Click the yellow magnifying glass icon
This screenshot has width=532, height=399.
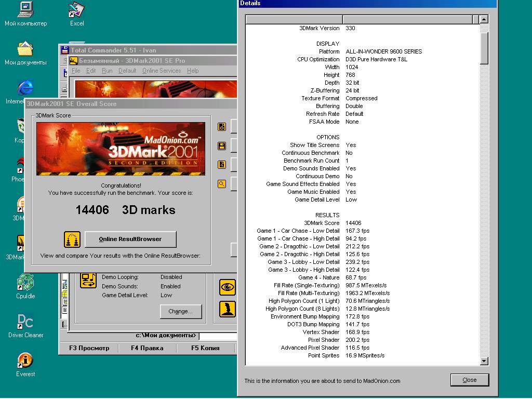pos(222,183)
